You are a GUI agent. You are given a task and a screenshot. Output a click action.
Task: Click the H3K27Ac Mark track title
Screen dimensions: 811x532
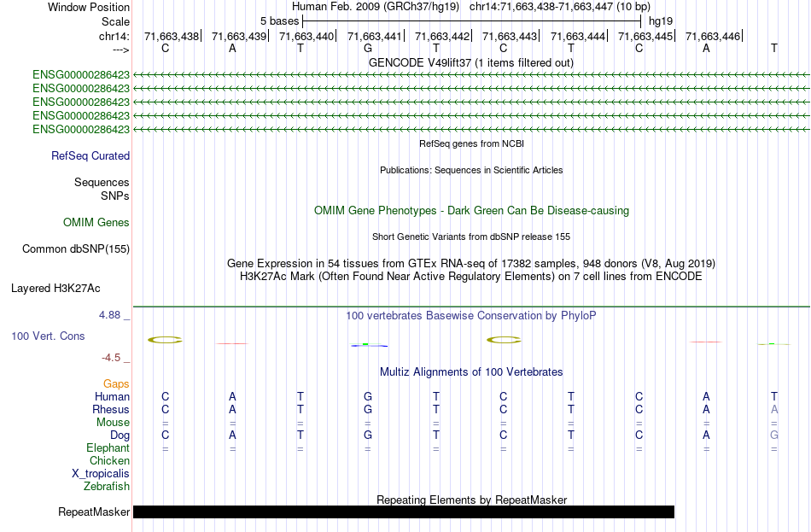click(471, 277)
